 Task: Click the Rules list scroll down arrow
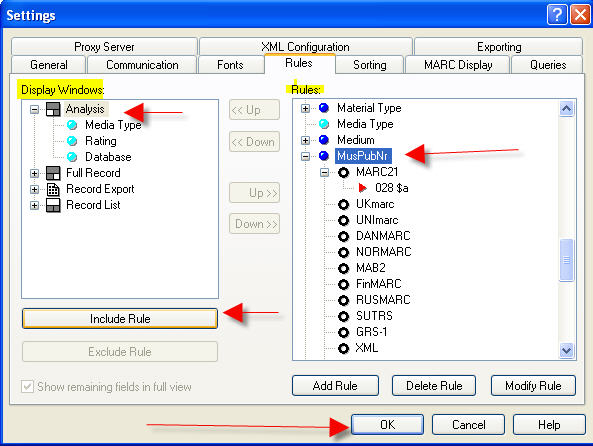(x=566, y=350)
